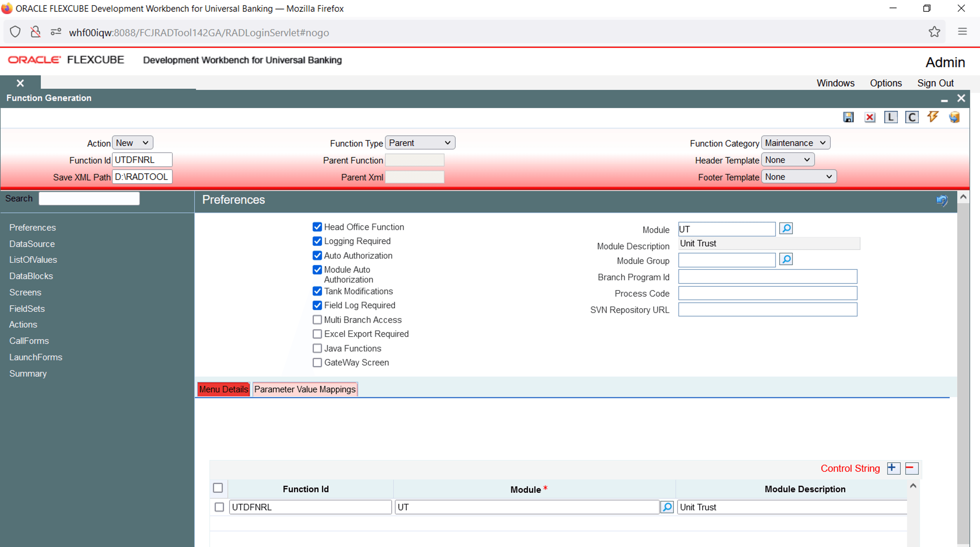
Task: Switch to Parameter Value Mappings tab
Action: [x=305, y=389]
